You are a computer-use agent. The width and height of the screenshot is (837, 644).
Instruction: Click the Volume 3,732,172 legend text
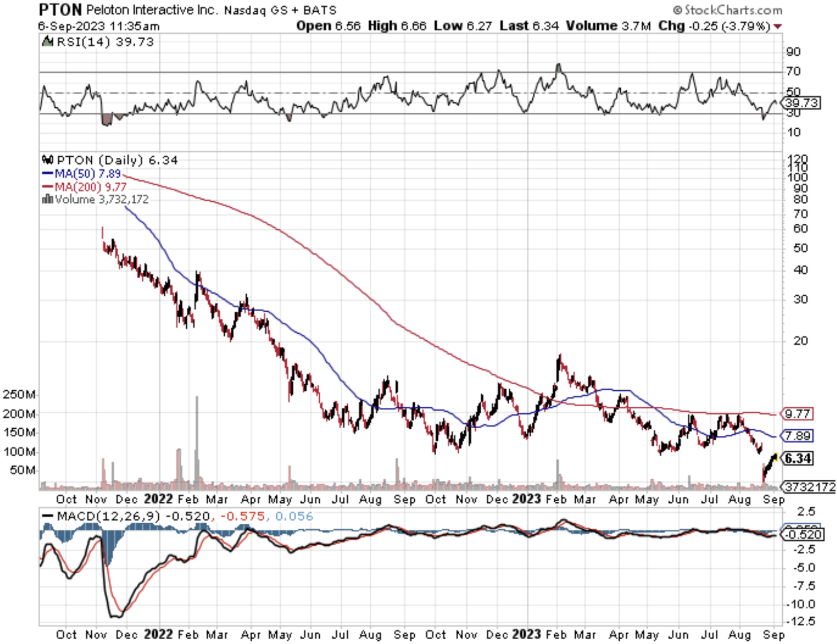tap(101, 199)
